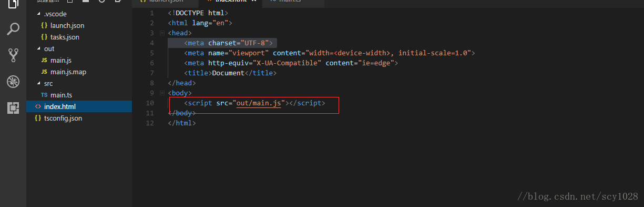Click the JSON braces icon beside launch.json
The image size is (644, 207).
[x=44, y=25]
